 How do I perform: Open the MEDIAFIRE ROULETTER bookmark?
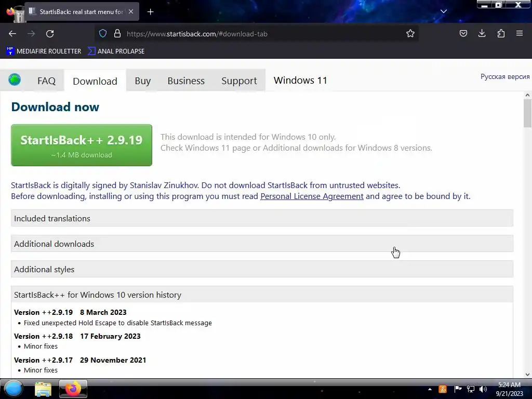[44, 51]
